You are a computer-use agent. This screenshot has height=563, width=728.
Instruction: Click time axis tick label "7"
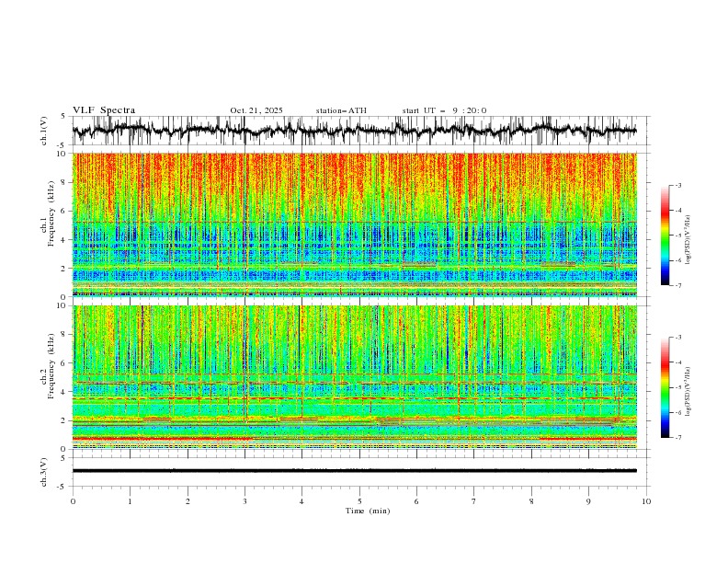(x=474, y=501)
